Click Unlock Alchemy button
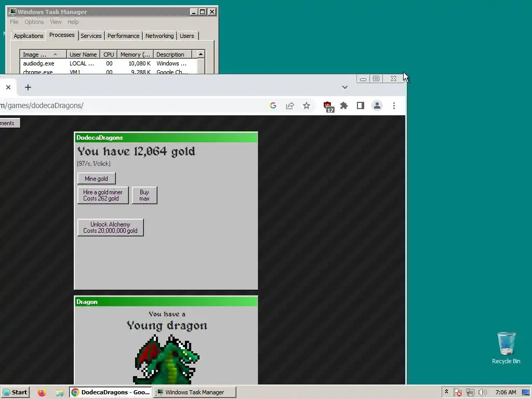The width and height of the screenshot is (532, 399). 110,228
